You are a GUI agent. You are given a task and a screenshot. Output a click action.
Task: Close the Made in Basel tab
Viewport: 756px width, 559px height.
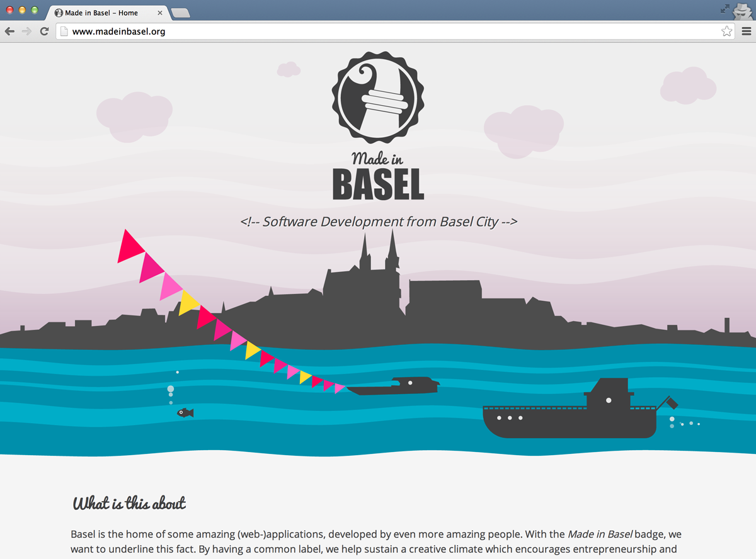tap(159, 13)
